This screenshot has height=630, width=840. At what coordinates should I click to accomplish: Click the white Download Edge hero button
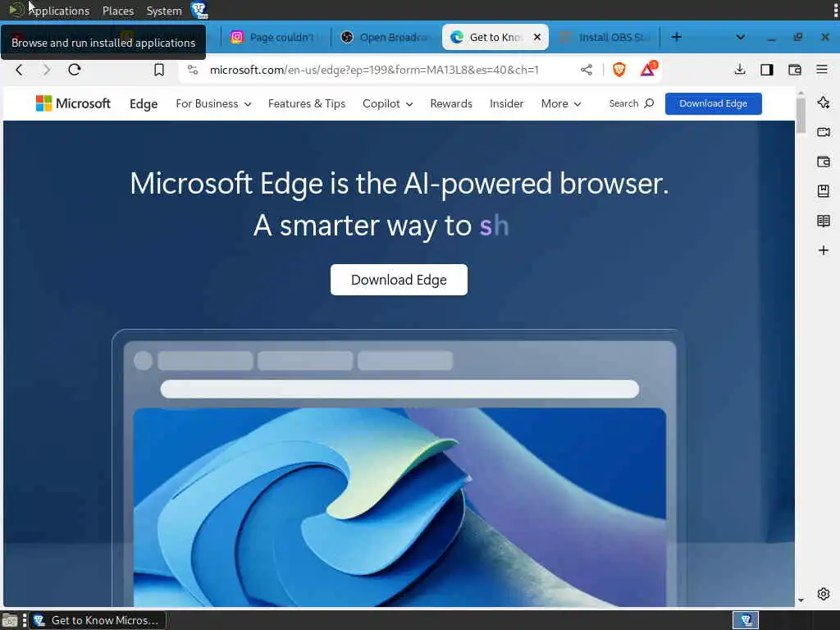(x=399, y=280)
